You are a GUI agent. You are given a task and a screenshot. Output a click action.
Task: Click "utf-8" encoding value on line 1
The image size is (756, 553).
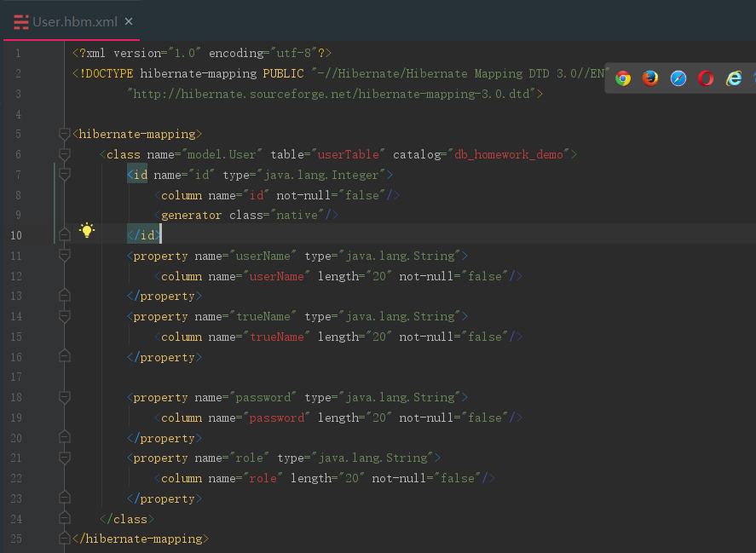[294, 53]
